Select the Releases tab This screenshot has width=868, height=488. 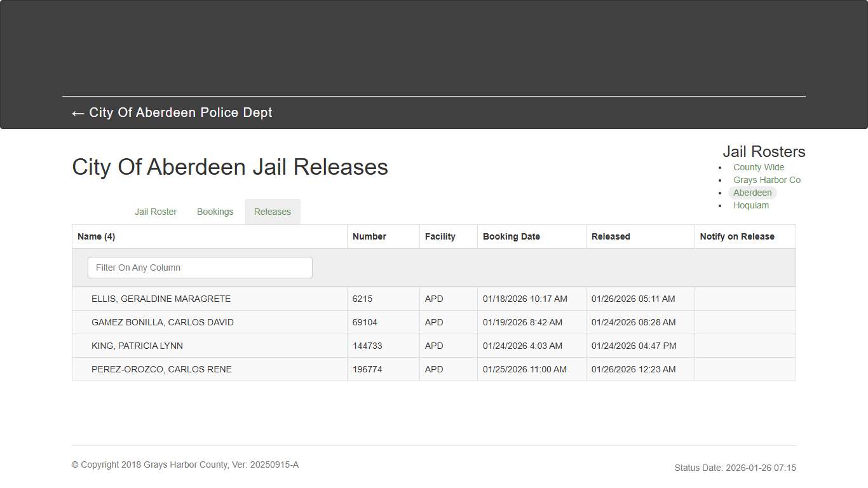pos(272,212)
